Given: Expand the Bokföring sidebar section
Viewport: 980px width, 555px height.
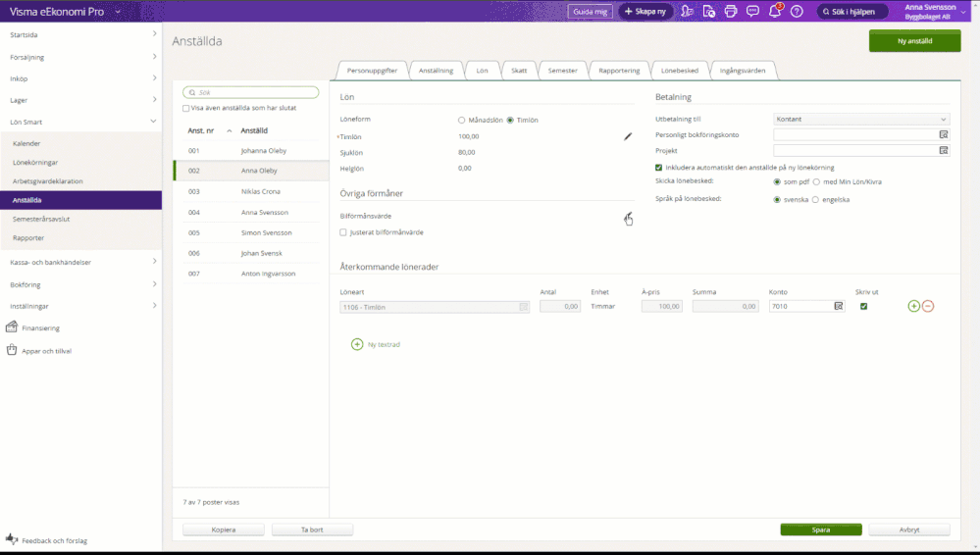Looking at the screenshot, I should [x=154, y=284].
